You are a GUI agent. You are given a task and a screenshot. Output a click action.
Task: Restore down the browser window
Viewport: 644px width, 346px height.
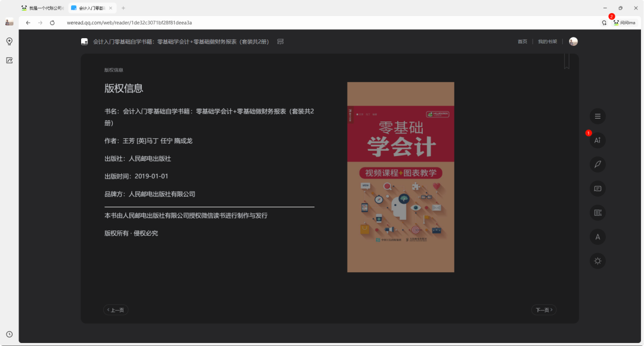pos(621,8)
